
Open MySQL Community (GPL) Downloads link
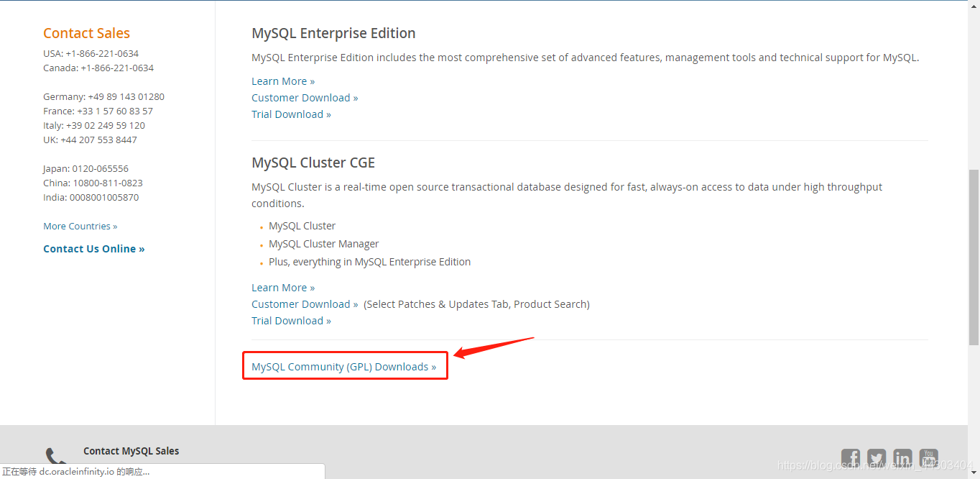tap(344, 367)
